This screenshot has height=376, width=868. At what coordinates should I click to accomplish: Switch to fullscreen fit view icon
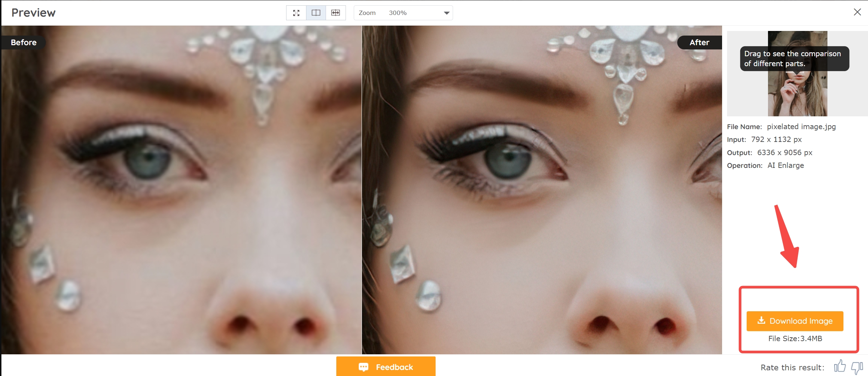click(296, 13)
